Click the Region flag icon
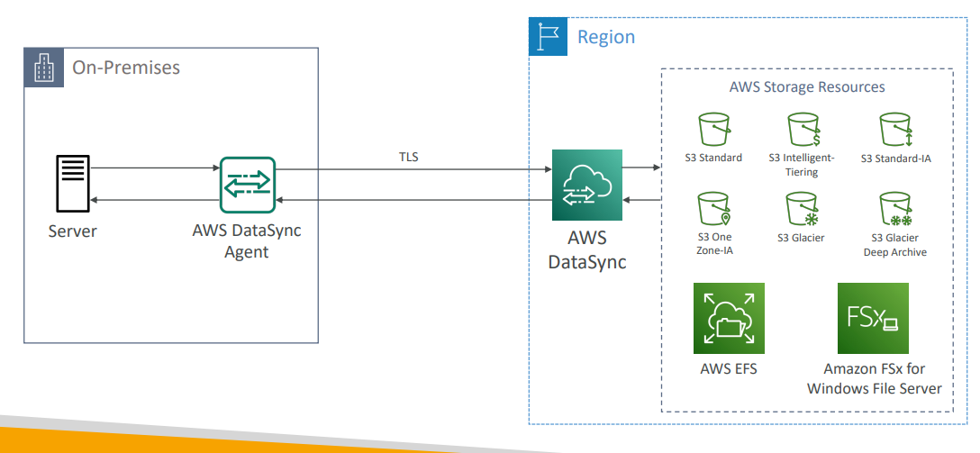The width and height of the screenshot is (980, 453). click(x=548, y=37)
